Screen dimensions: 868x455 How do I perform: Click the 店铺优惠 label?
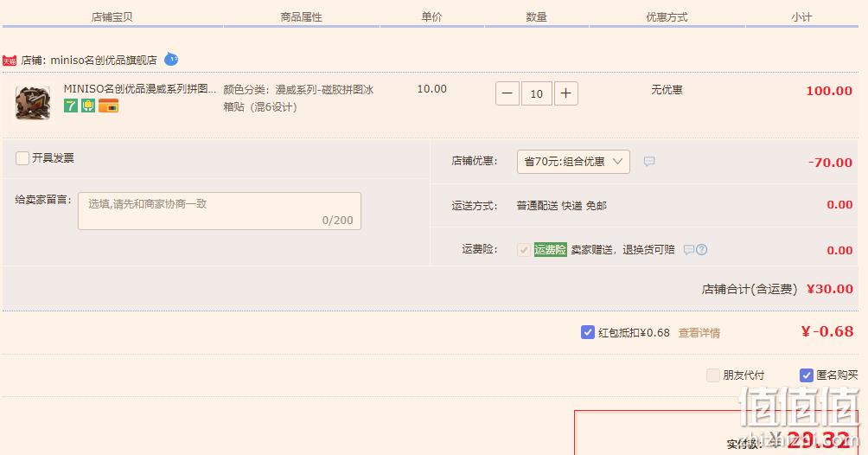tap(475, 161)
